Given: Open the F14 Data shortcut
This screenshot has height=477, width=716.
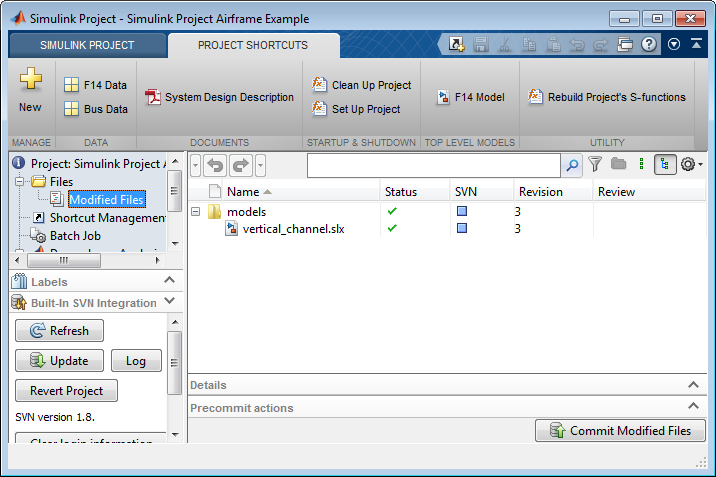Looking at the screenshot, I should [x=95, y=85].
